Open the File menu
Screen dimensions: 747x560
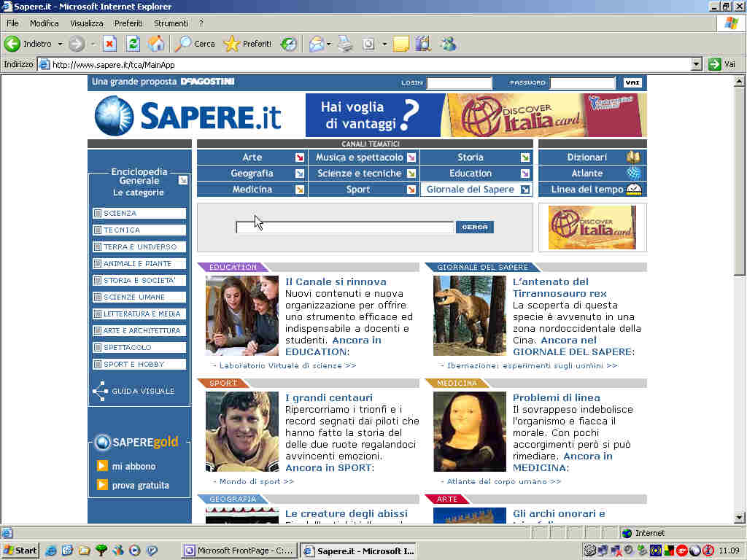click(x=12, y=23)
